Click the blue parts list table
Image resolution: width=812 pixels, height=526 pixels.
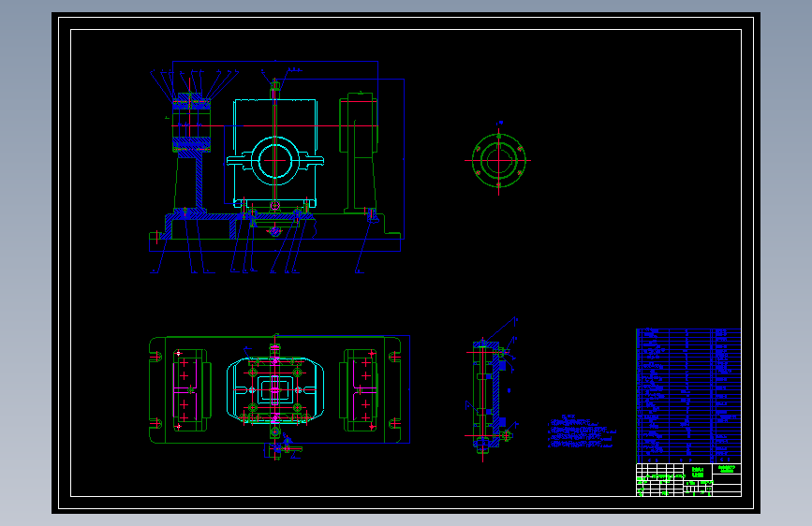[688, 396]
